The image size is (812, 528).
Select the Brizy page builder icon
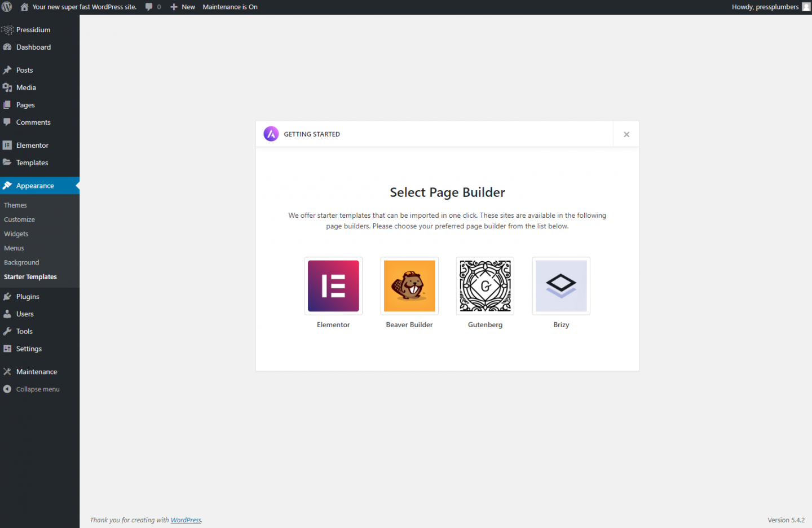pos(561,286)
